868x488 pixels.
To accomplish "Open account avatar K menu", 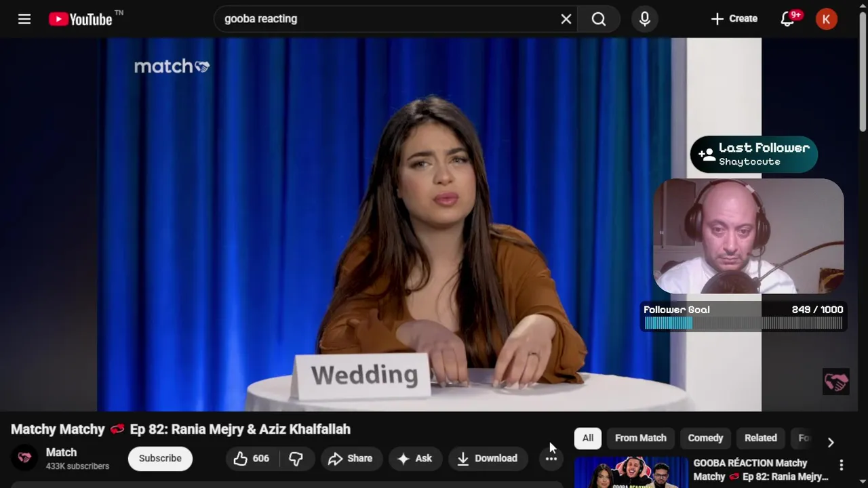I will pos(826,19).
